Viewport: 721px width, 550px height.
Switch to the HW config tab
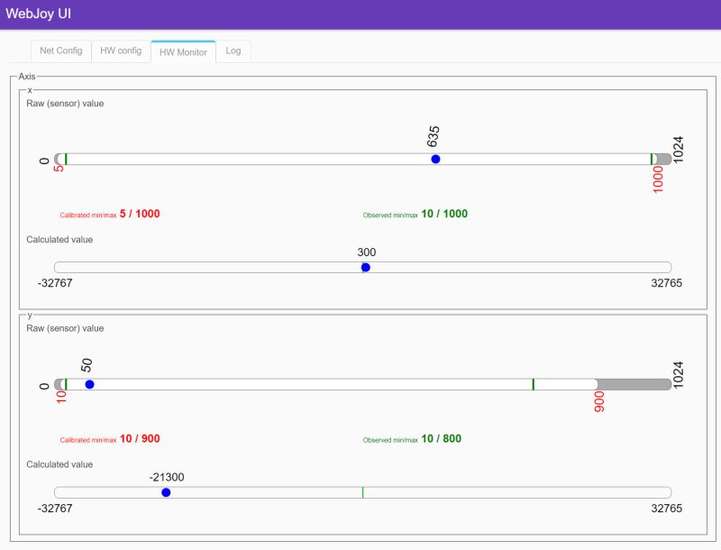coord(121,51)
